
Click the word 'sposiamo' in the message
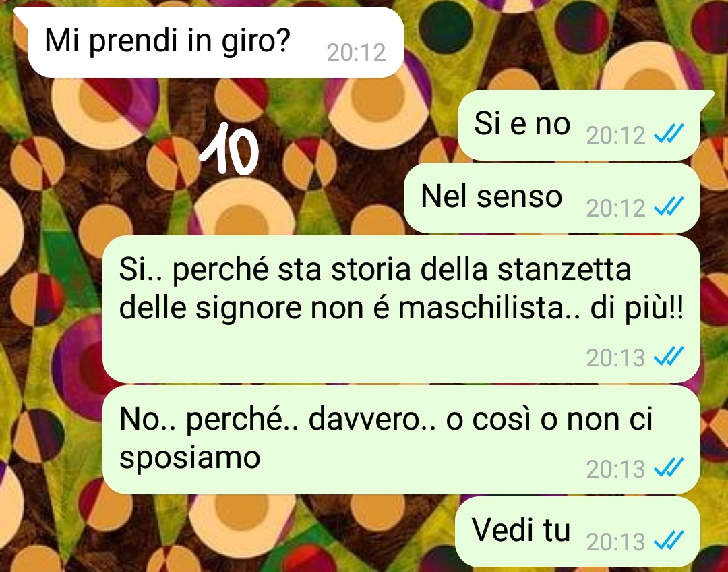pos(189,458)
